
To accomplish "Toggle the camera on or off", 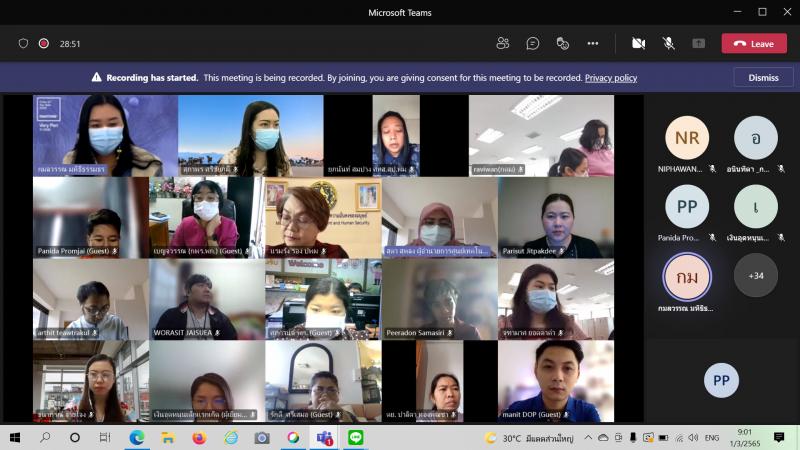I will coord(638,43).
